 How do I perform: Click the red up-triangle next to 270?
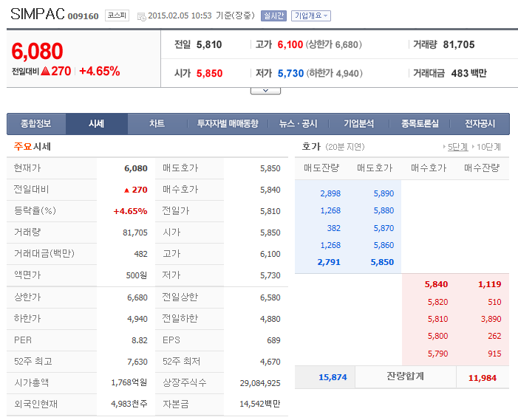(45, 71)
